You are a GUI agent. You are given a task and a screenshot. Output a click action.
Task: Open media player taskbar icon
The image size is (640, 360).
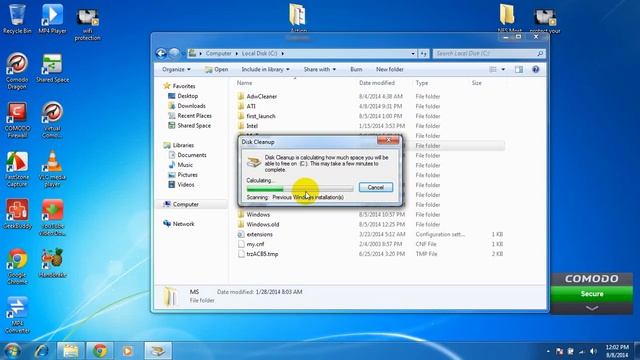click(x=128, y=351)
